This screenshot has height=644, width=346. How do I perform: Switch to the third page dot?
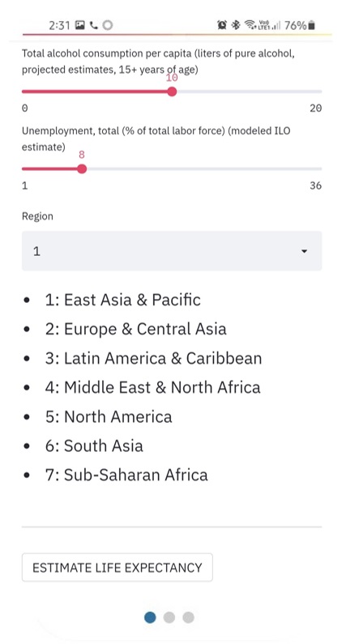coord(188,617)
